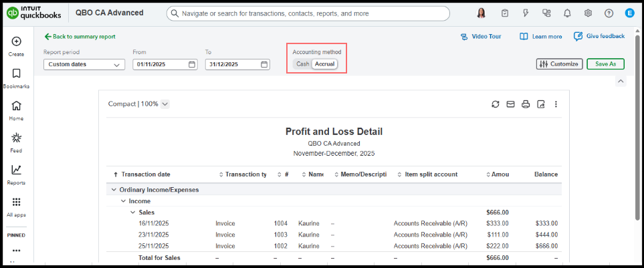The width and height of the screenshot is (644, 268).
Task: Click the Total for Sales row label
Action: (159, 258)
